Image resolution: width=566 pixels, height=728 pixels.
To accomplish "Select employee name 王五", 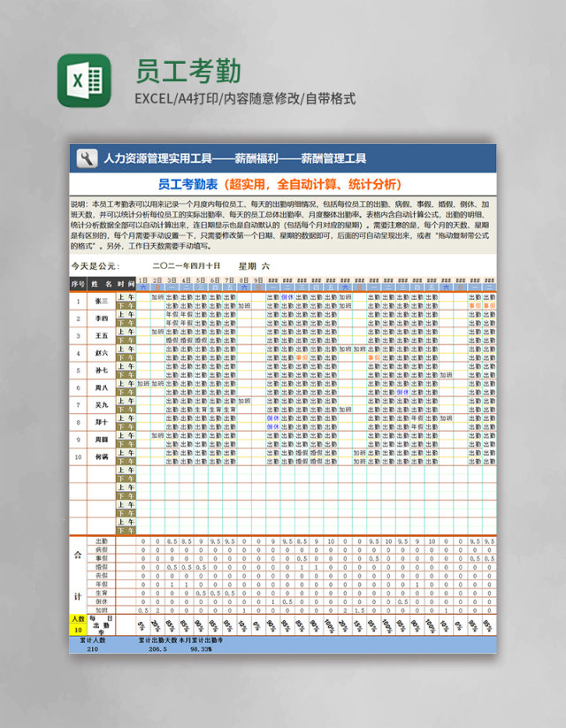I will [x=101, y=335].
